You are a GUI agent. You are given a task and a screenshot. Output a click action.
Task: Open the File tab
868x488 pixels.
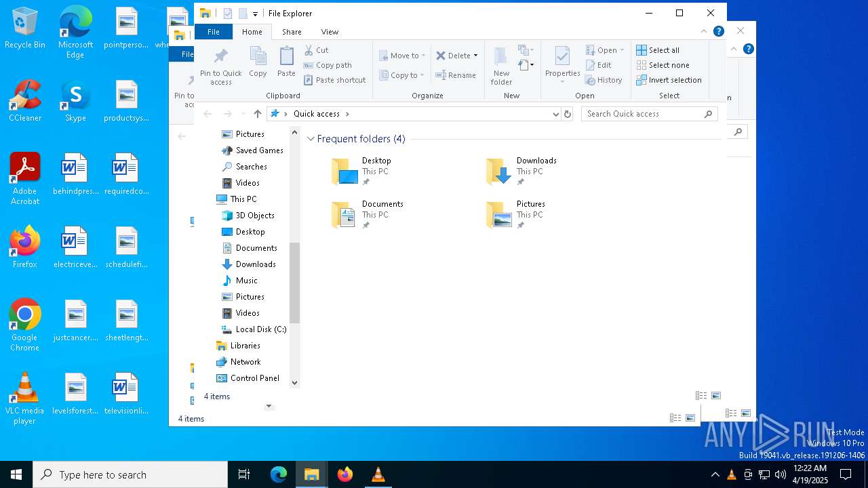pyautogui.click(x=213, y=32)
